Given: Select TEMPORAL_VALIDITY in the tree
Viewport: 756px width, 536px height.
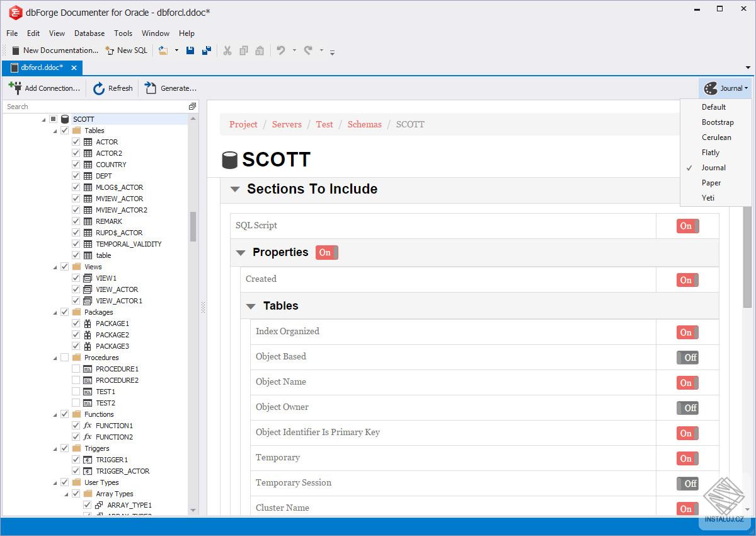Looking at the screenshot, I should (129, 244).
